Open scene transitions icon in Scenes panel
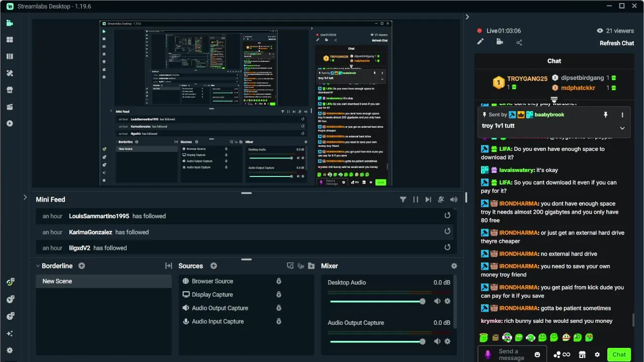Viewport: 644px width, 362px height. (x=169, y=266)
